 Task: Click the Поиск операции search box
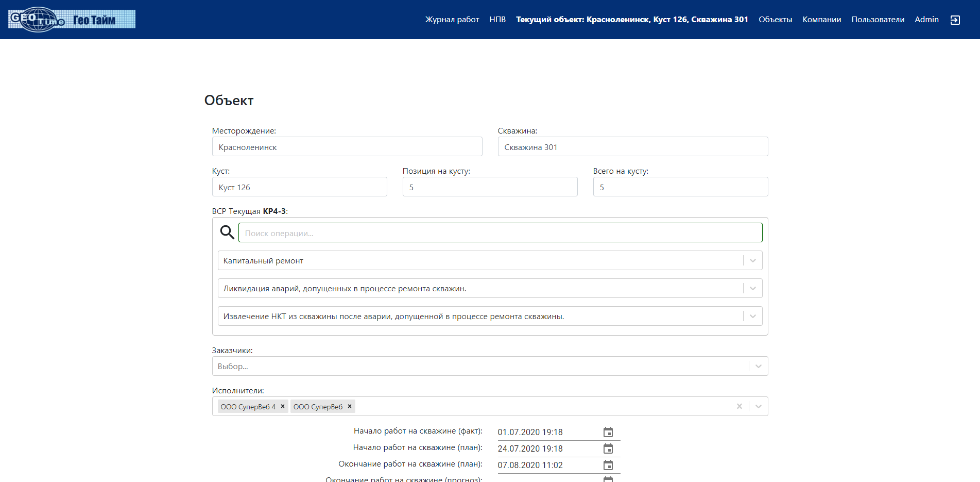pos(501,232)
